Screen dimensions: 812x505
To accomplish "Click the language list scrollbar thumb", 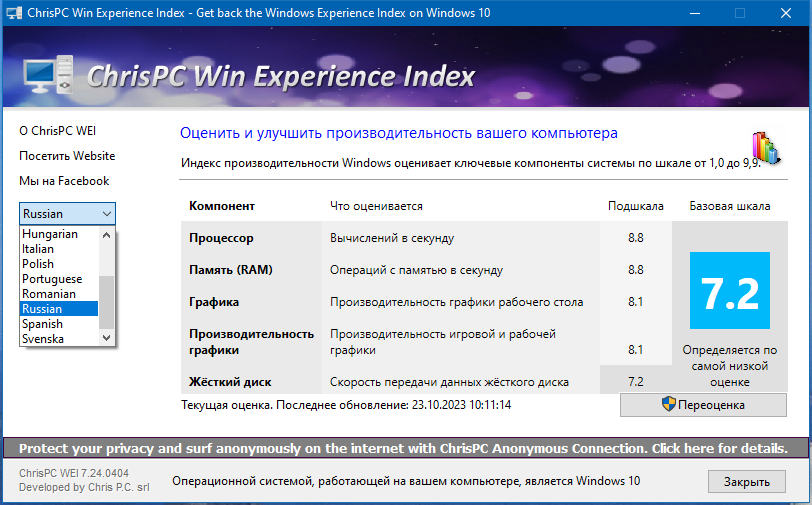I will (106, 302).
